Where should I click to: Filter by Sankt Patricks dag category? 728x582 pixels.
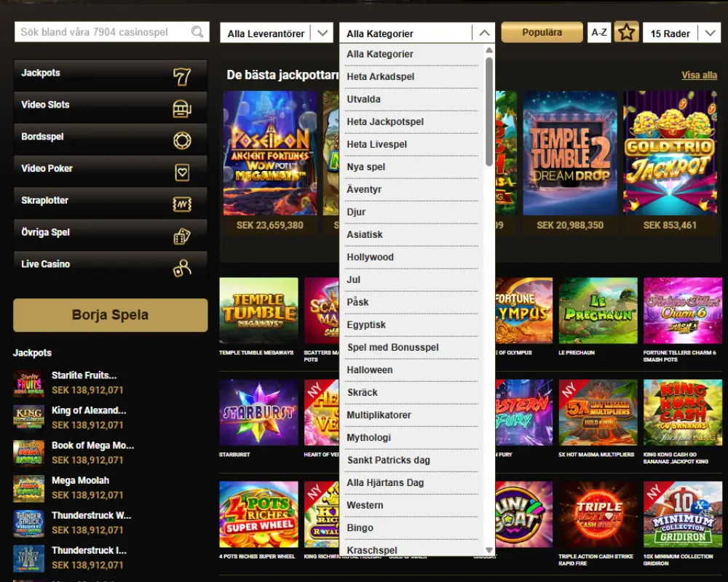pyautogui.click(x=411, y=460)
